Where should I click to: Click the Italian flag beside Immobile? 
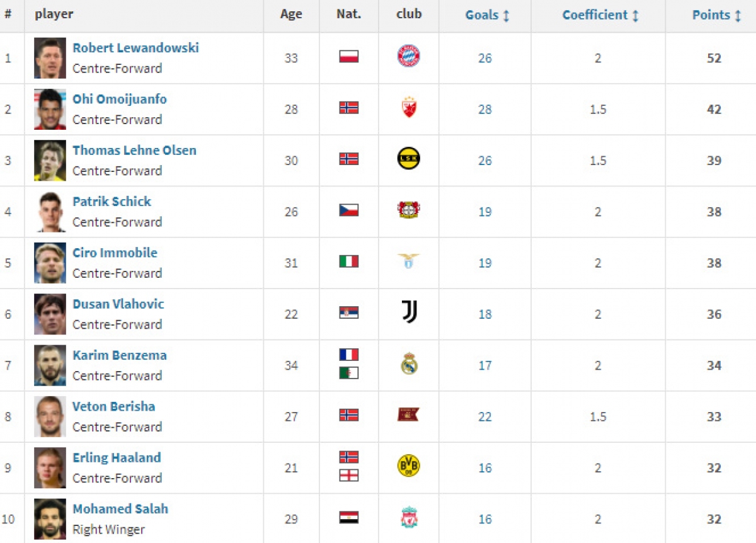coord(349,261)
